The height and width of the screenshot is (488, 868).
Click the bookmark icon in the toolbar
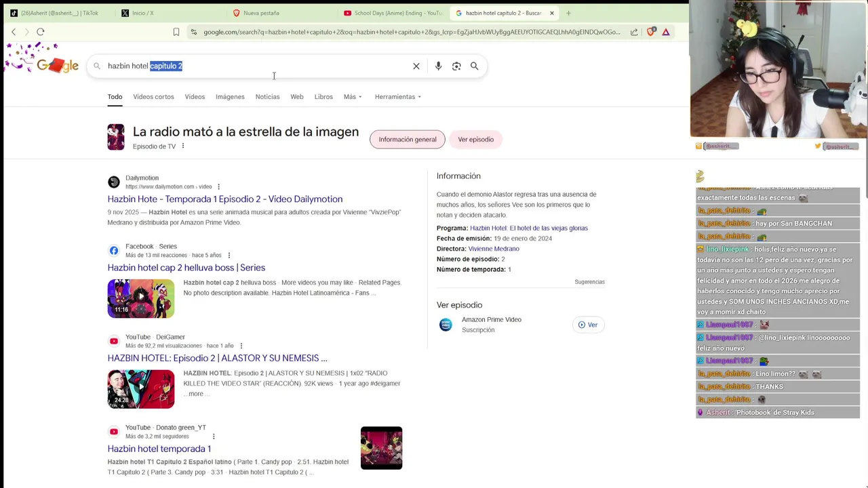[x=176, y=32]
